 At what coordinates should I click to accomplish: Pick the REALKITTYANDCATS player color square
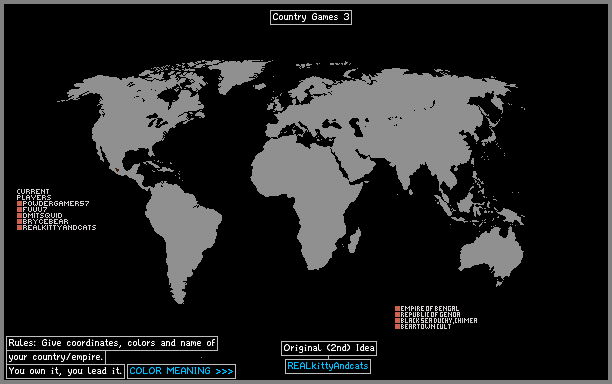click(19, 228)
